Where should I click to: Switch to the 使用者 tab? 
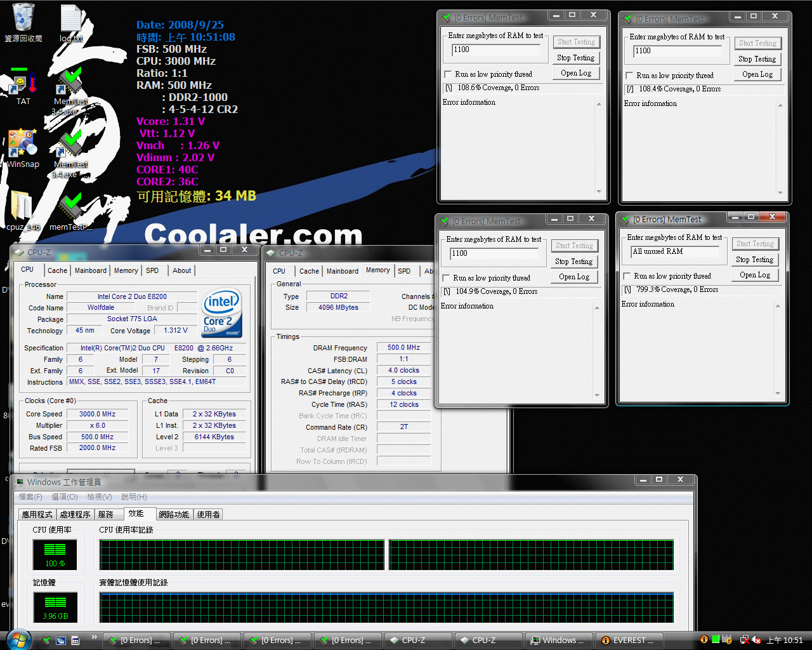(x=208, y=515)
